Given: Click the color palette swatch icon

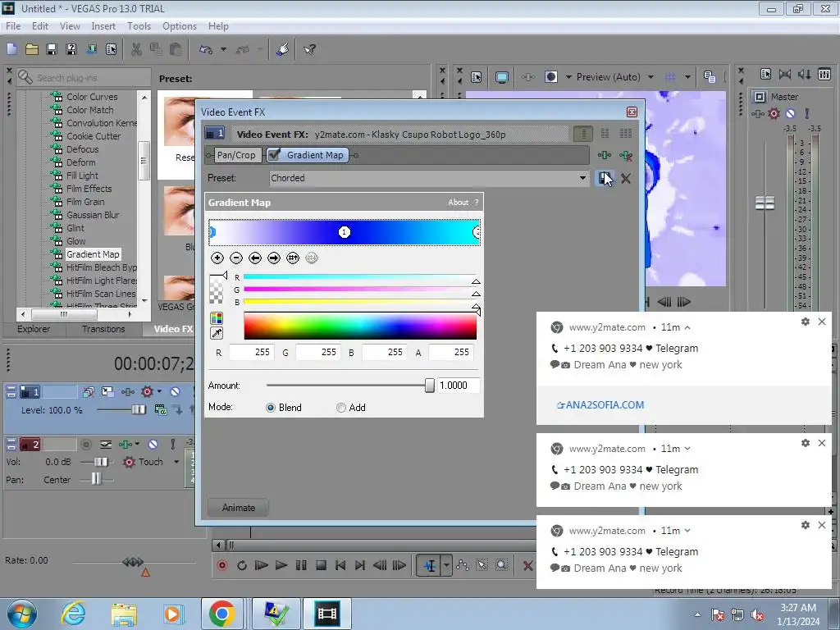Looking at the screenshot, I should pos(217,318).
